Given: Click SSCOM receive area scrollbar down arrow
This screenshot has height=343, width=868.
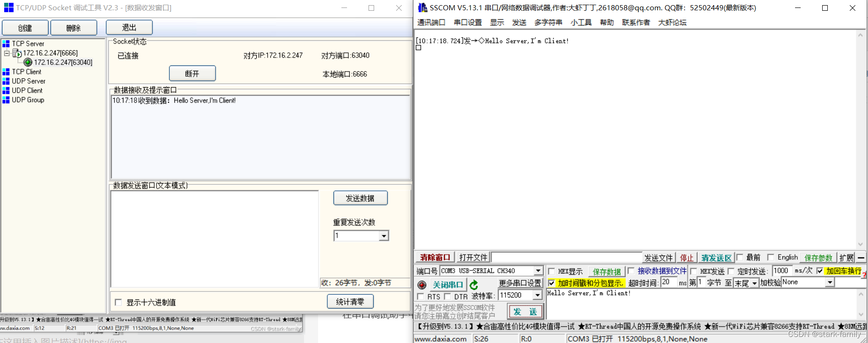Looking at the screenshot, I should 861,244.
